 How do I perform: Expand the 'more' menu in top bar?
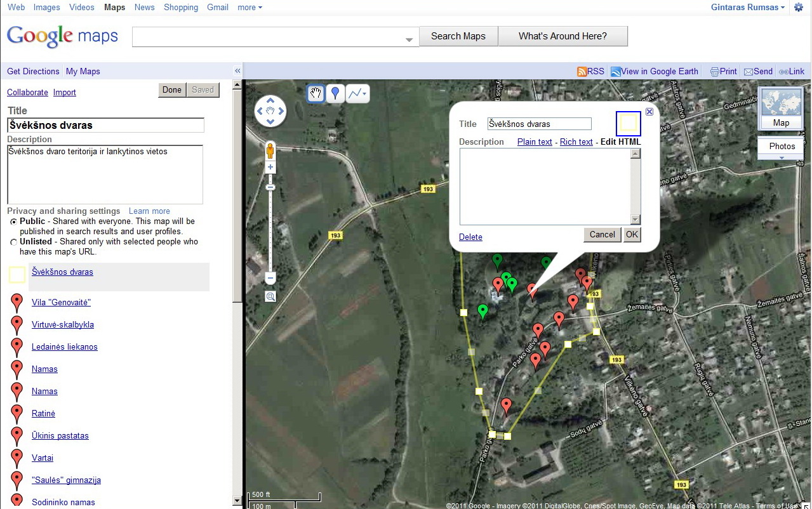pyautogui.click(x=250, y=8)
